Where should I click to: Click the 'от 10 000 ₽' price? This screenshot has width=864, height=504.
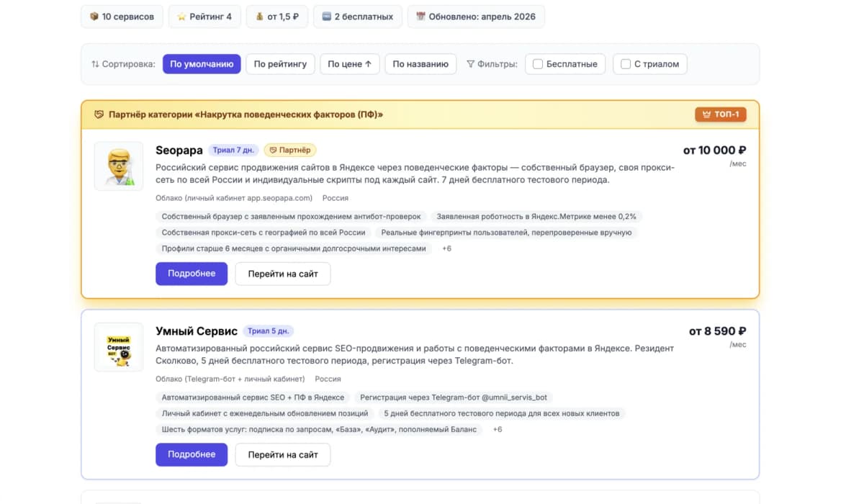(714, 150)
